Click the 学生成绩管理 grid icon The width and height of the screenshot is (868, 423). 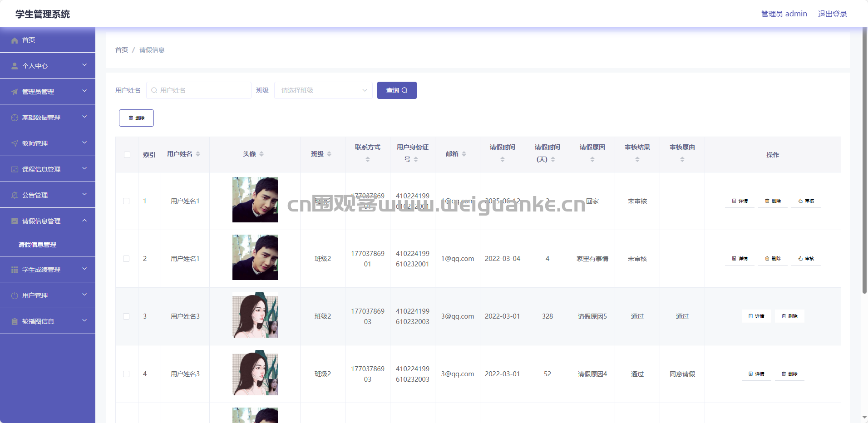click(x=15, y=270)
